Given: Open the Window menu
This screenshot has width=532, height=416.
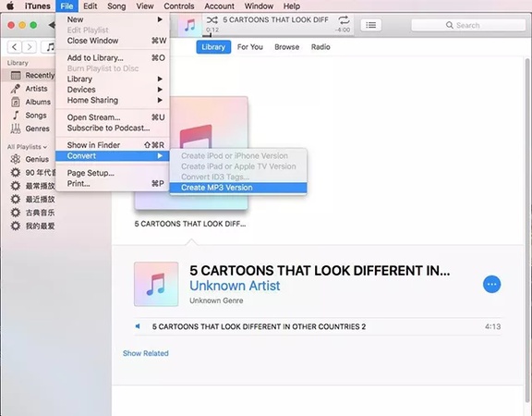Looking at the screenshot, I should pos(259,6).
